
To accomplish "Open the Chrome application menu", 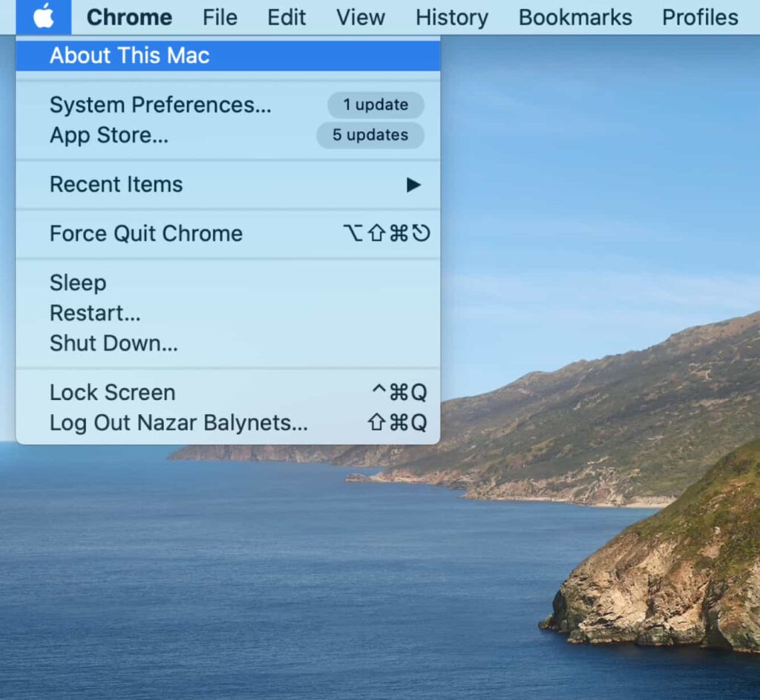I will pyautogui.click(x=129, y=18).
